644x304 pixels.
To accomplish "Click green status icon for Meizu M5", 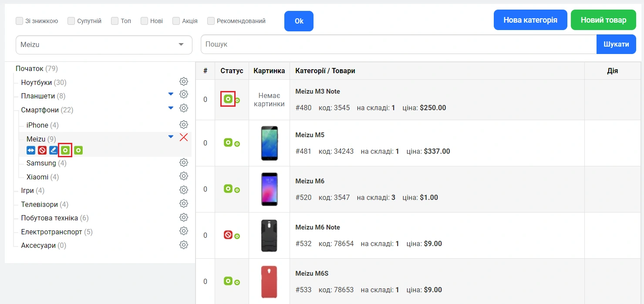I will [228, 142].
